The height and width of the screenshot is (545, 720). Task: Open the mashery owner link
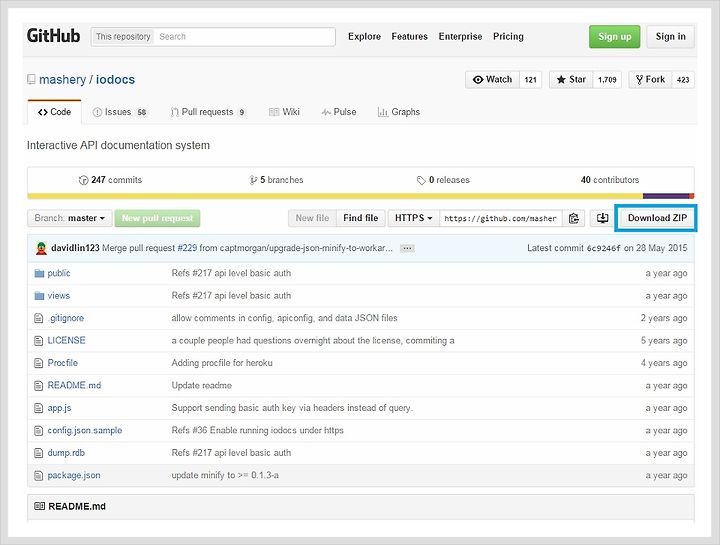[62, 79]
